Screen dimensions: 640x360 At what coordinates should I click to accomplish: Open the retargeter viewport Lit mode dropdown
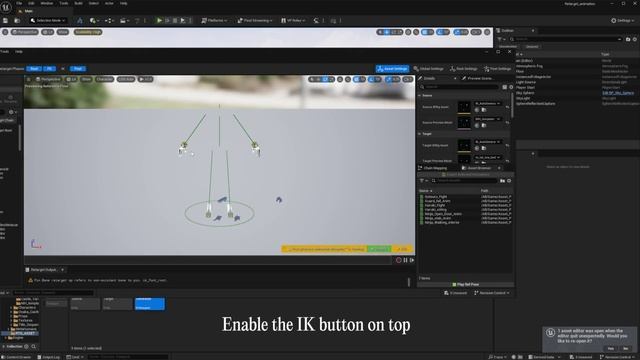[71, 79]
